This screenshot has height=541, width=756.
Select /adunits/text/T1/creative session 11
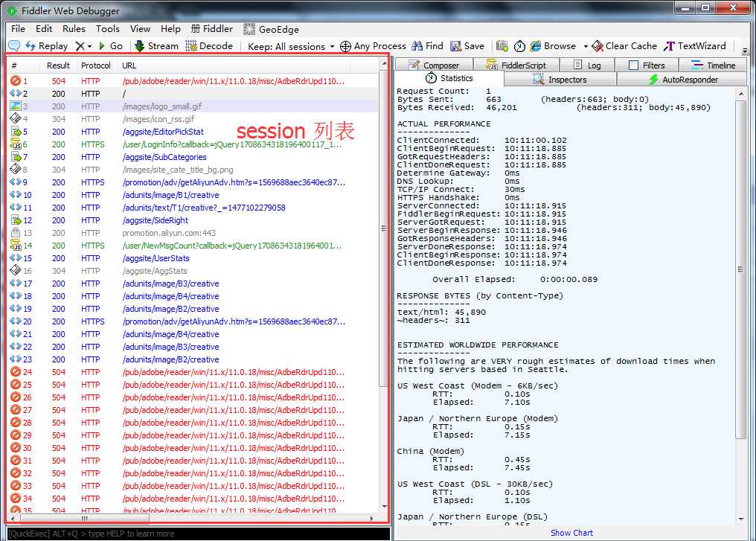pos(203,208)
